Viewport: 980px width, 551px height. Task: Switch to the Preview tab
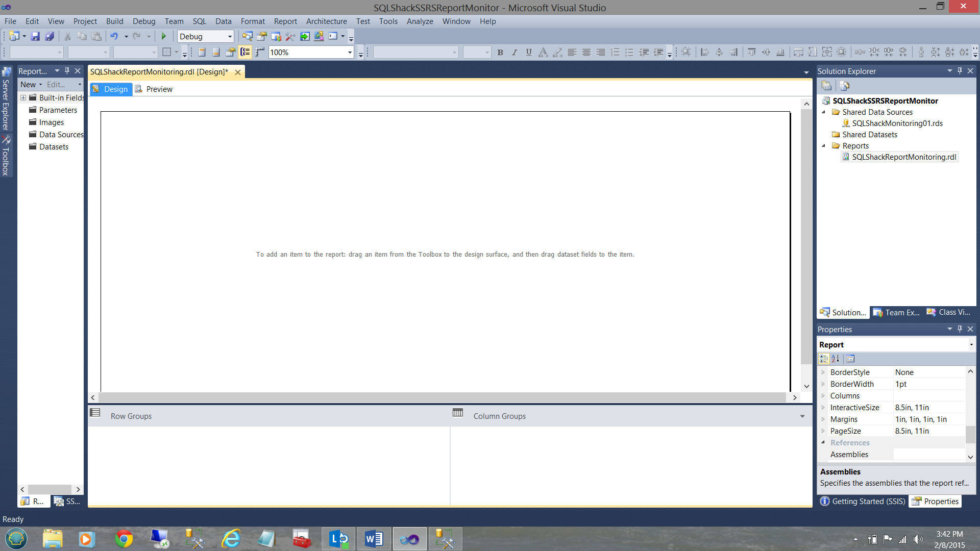[154, 89]
